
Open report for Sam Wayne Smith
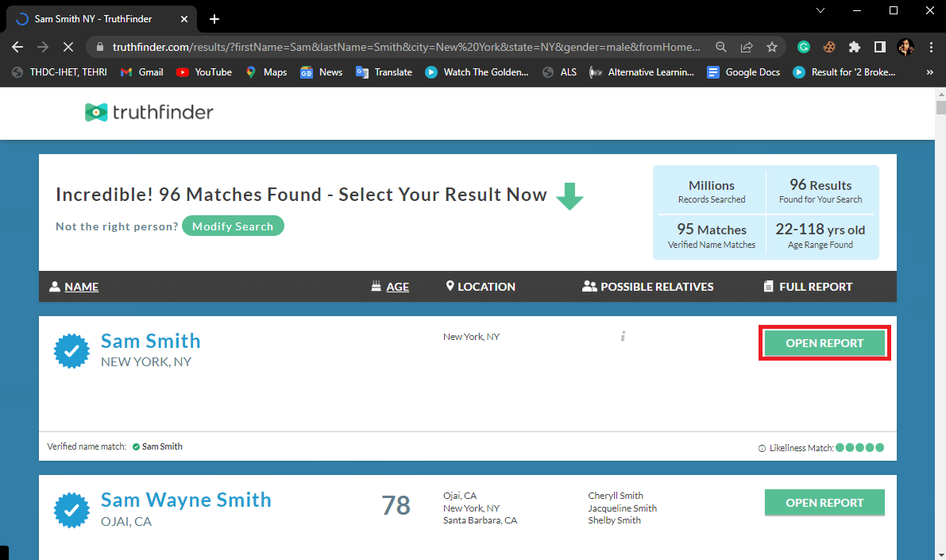pyautogui.click(x=824, y=503)
